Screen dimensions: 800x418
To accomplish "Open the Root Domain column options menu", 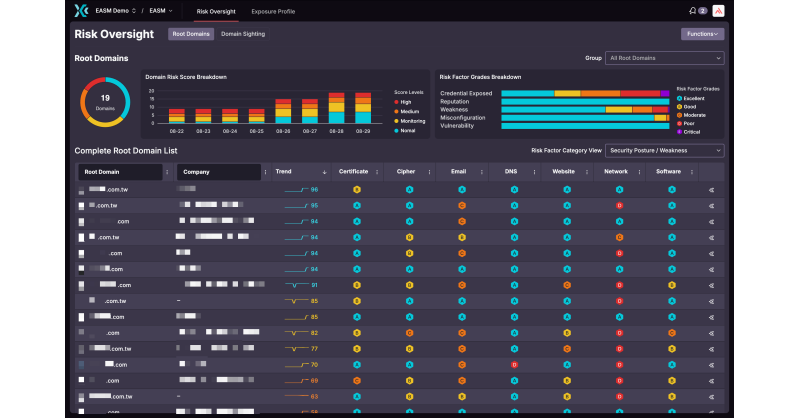I will pyautogui.click(x=166, y=172).
